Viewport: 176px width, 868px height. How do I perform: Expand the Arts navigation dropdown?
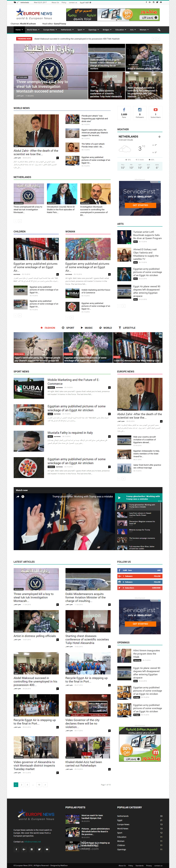tap(133, 30)
